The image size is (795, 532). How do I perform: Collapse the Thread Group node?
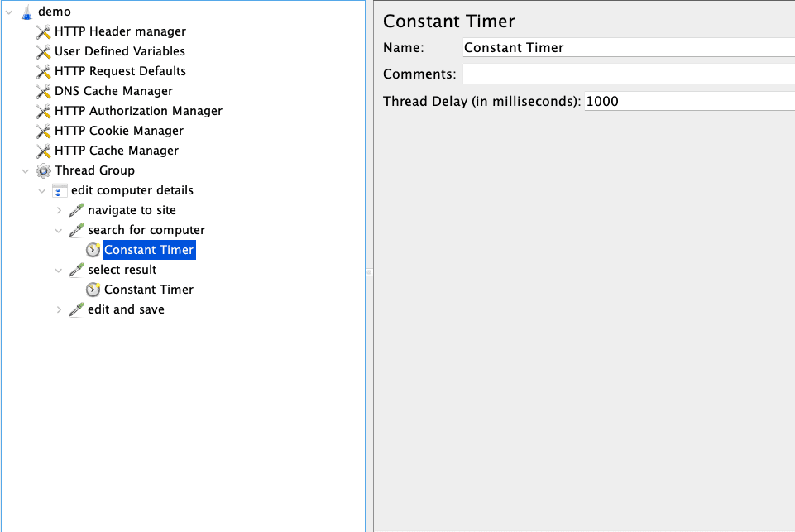(x=26, y=171)
